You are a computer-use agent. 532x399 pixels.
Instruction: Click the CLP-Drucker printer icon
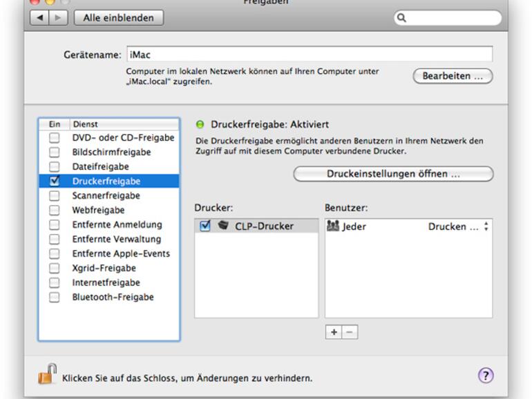point(223,225)
